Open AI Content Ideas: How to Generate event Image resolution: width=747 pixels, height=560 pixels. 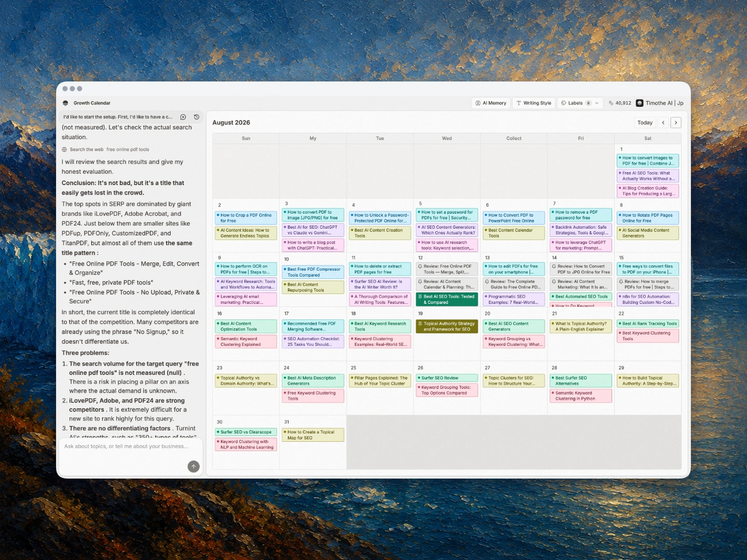(246, 233)
